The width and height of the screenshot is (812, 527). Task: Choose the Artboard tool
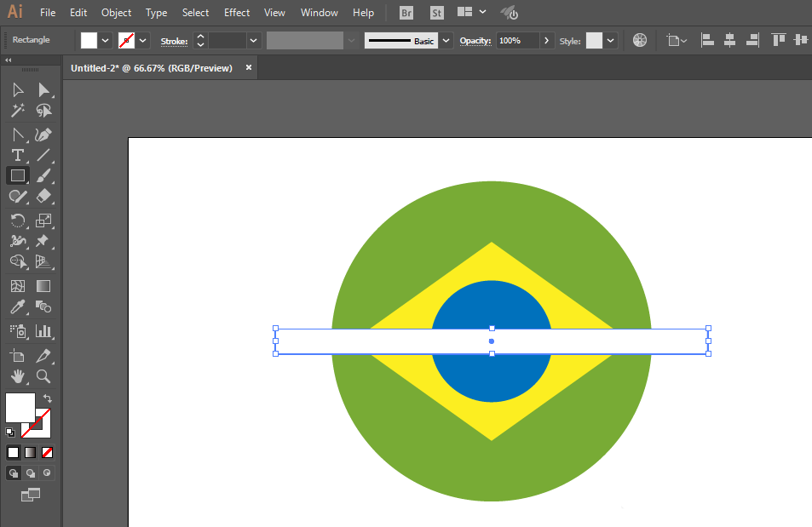point(18,356)
